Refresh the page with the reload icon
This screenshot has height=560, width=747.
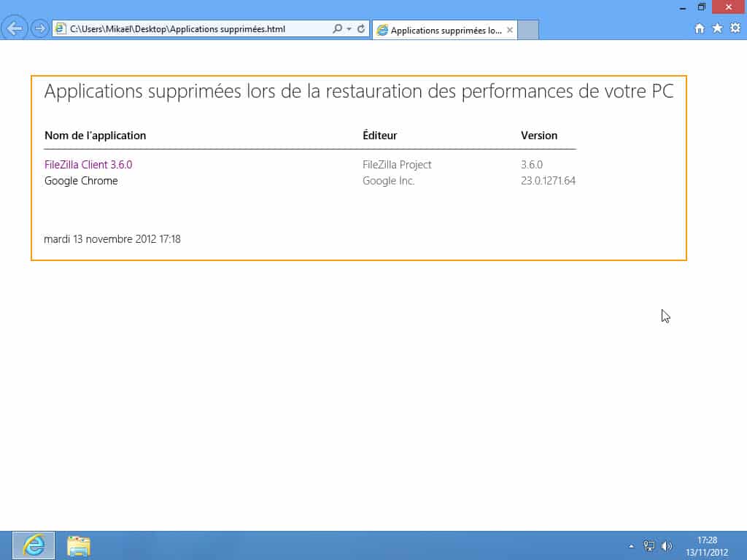pyautogui.click(x=361, y=28)
